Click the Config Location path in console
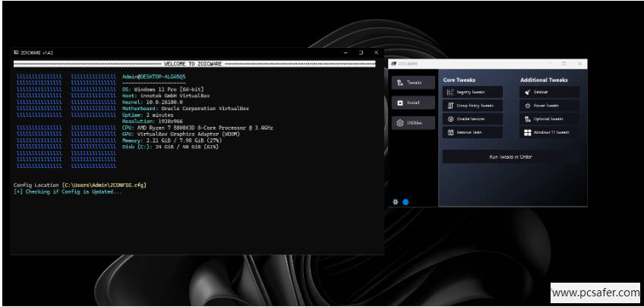Image resolution: width=644 pixels, height=307 pixels. click(104, 185)
